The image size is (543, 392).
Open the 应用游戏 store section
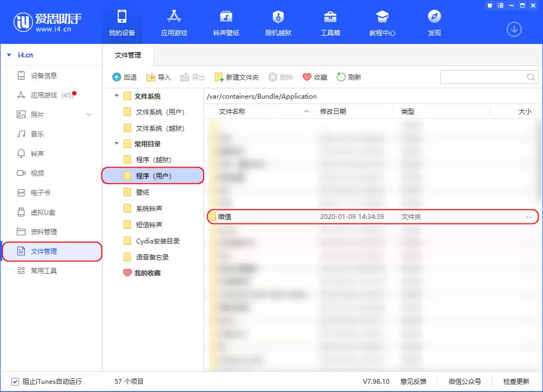tap(174, 23)
